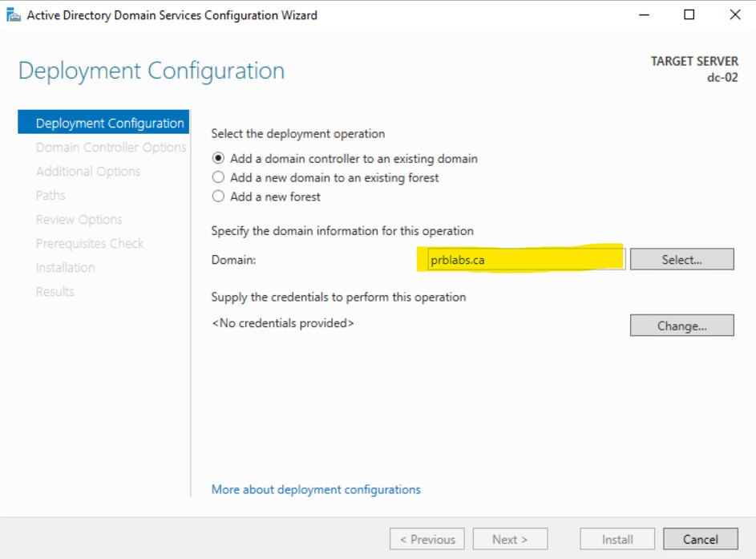This screenshot has width=756, height=559.
Task: Open 'More about deployment configurations' link
Action: coord(316,489)
